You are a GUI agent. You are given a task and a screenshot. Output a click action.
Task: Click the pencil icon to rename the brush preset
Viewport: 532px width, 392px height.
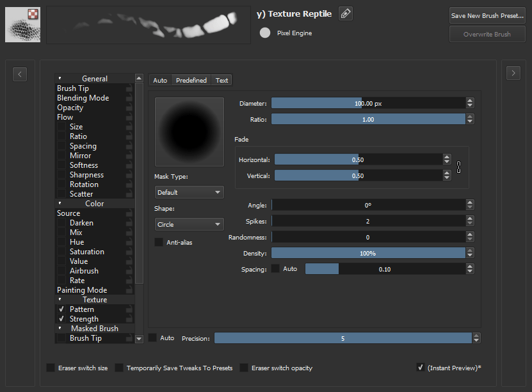pos(345,13)
